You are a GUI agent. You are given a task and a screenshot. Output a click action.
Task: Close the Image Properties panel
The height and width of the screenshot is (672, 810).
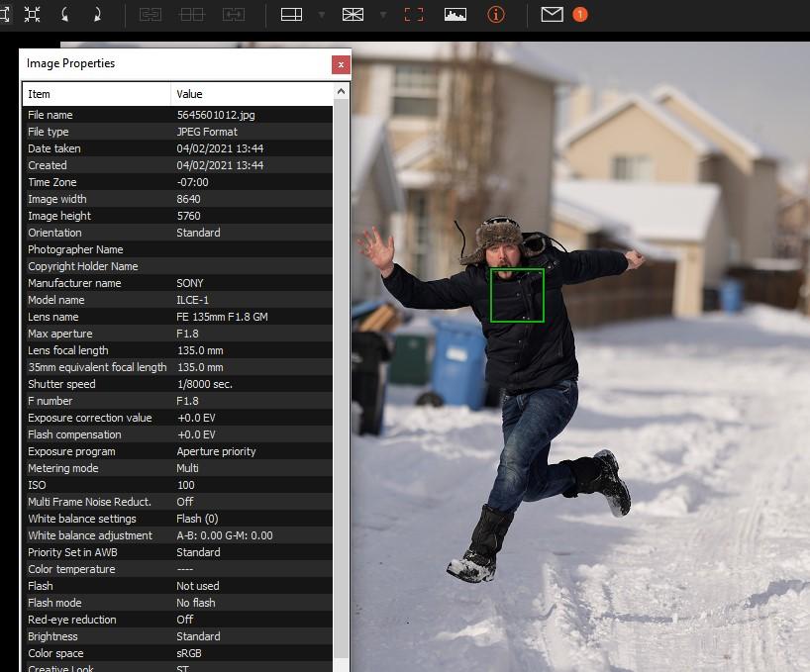pyautogui.click(x=341, y=64)
